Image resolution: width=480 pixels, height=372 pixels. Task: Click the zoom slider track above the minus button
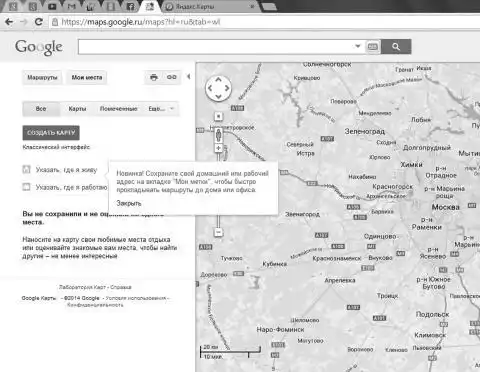coord(218,222)
